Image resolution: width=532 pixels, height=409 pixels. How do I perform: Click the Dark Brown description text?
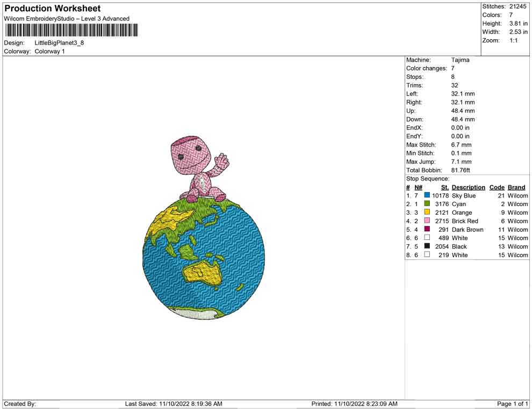[x=468, y=229]
